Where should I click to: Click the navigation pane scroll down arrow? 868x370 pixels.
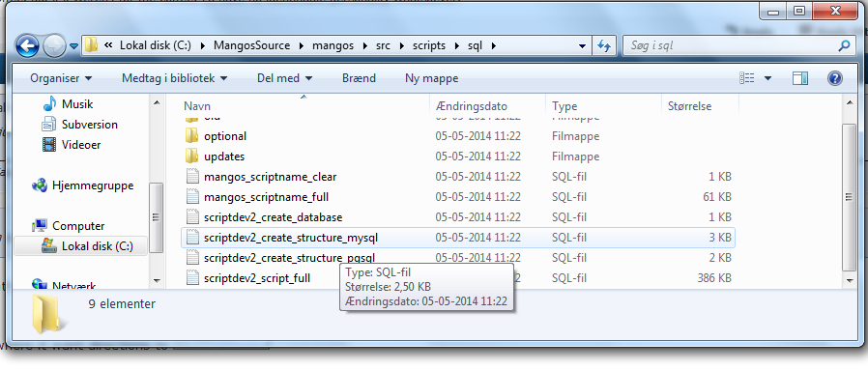[157, 280]
